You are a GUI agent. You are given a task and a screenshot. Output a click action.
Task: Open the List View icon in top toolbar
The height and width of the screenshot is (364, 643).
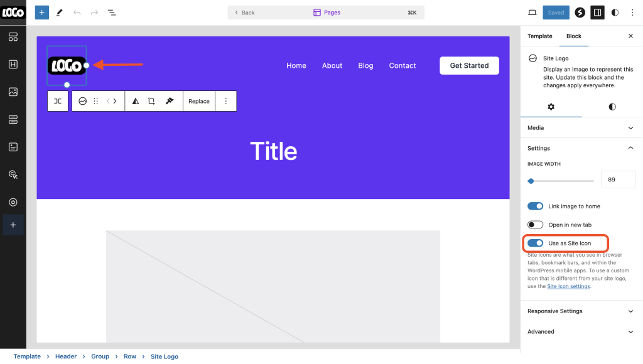click(x=112, y=12)
